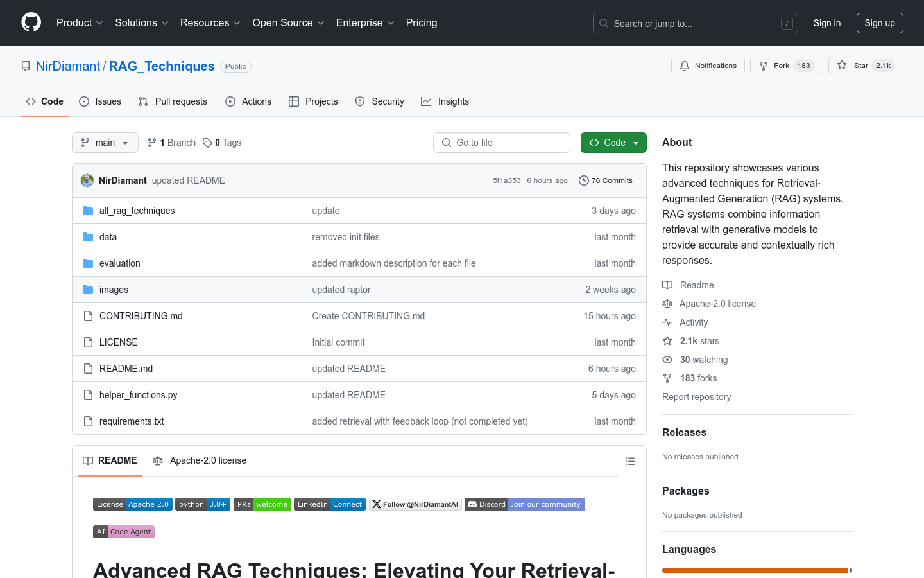Image resolution: width=924 pixels, height=578 pixels.
Task: Select the Apache-2.0 license tab
Action: (200, 460)
